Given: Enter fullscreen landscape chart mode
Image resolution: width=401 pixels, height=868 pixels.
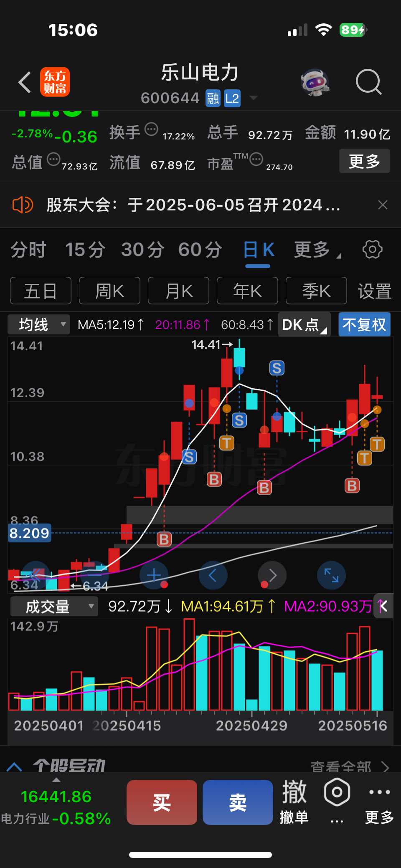Looking at the screenshot, I should point(331,575).
